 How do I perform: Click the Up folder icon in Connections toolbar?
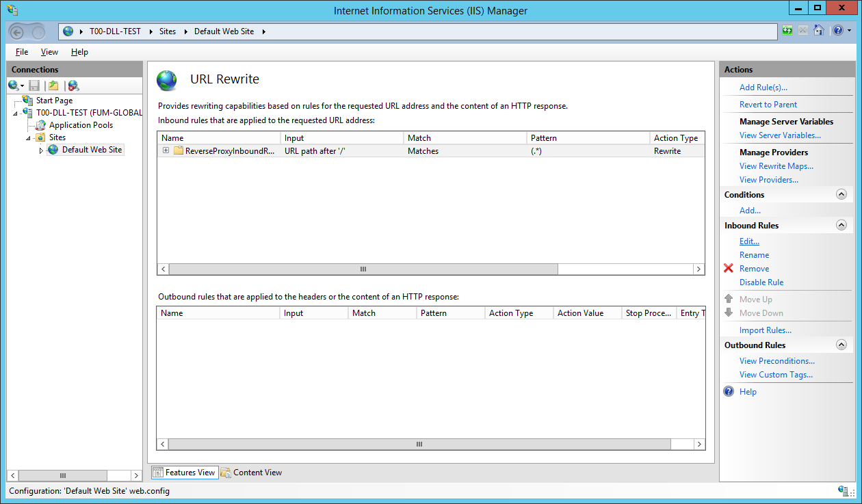[x=53, y=85]
